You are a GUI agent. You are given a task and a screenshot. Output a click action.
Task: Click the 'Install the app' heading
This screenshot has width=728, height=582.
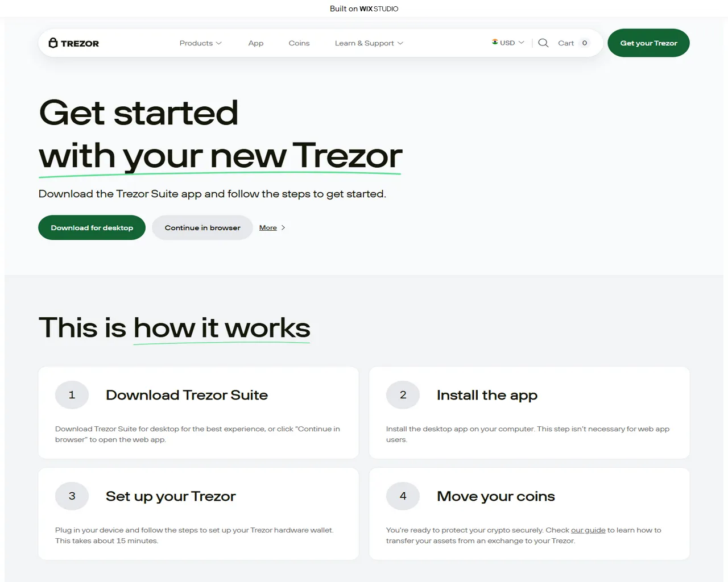coord(487,396)
